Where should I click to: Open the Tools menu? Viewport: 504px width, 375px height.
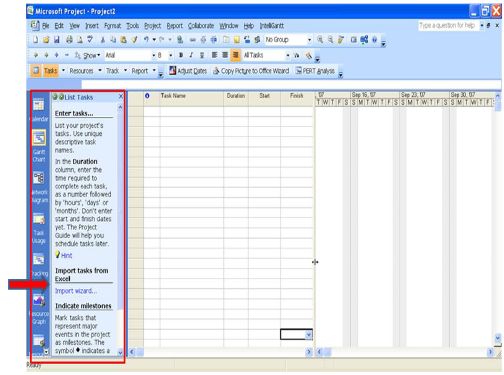(x=132, y=26)
